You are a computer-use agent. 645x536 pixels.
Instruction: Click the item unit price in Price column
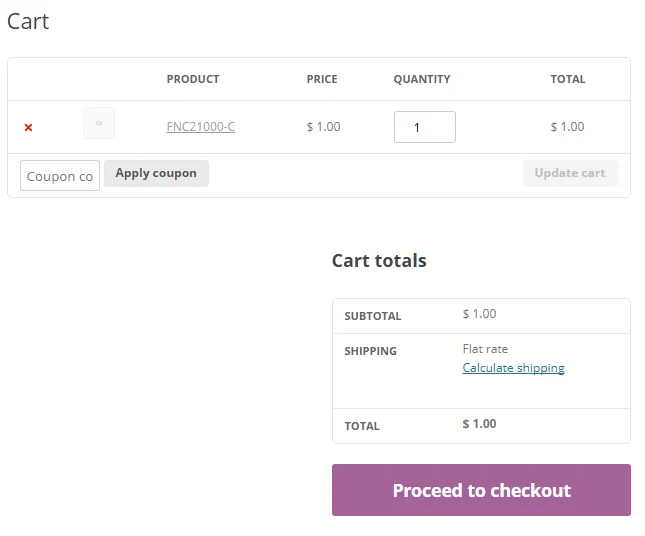point(323,127)
